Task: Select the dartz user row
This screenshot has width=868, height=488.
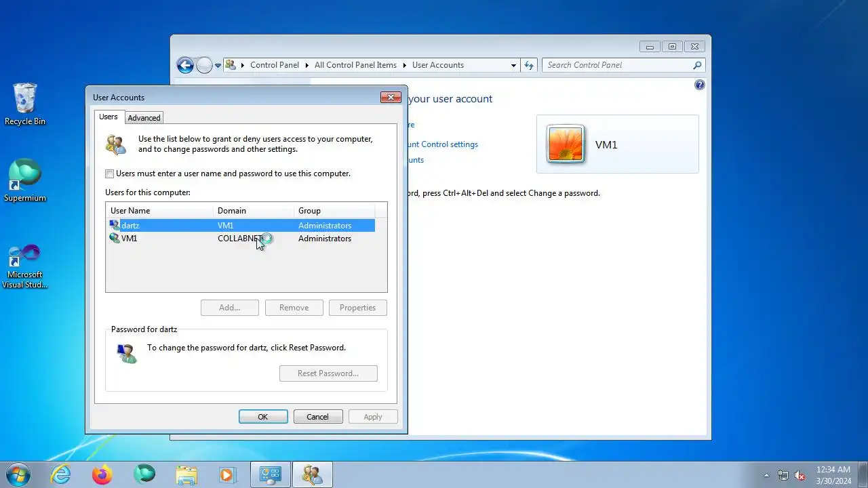Action: 241,226
